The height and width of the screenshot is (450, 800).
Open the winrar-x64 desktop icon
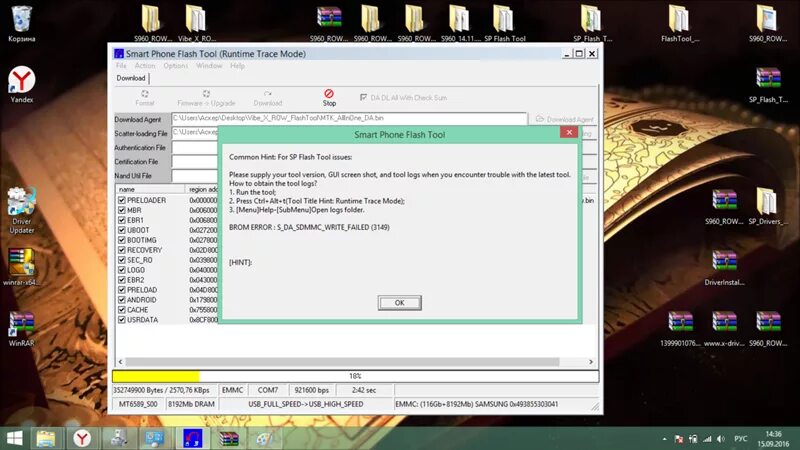coord(21,267)
